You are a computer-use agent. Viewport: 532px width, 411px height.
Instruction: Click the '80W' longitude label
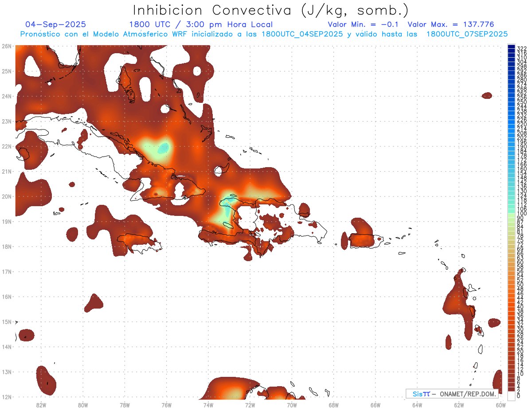click(83, 405)
